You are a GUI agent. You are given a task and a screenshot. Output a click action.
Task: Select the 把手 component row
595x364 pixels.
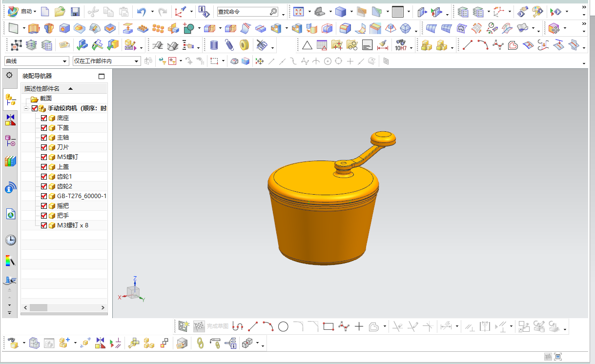tap(64, 216)
